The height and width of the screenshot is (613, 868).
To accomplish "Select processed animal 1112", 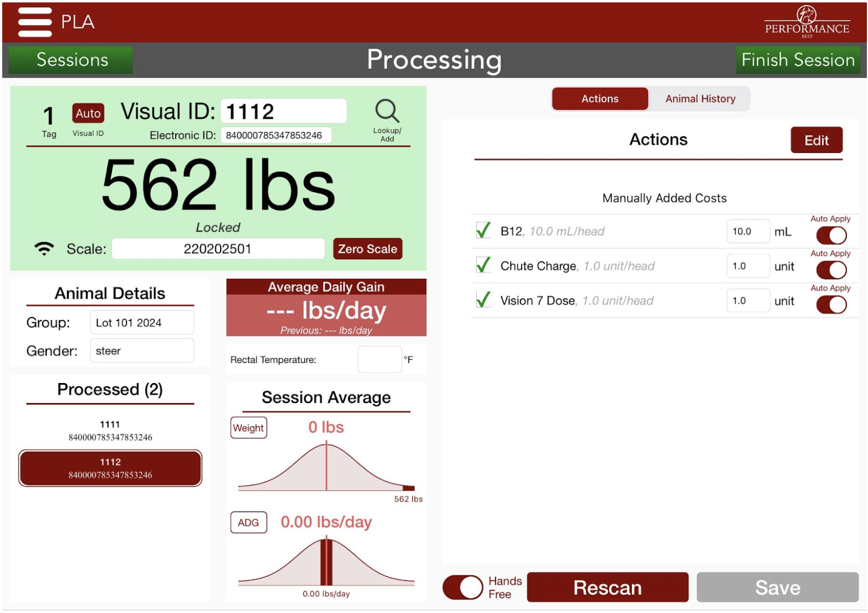I will 110,468.
